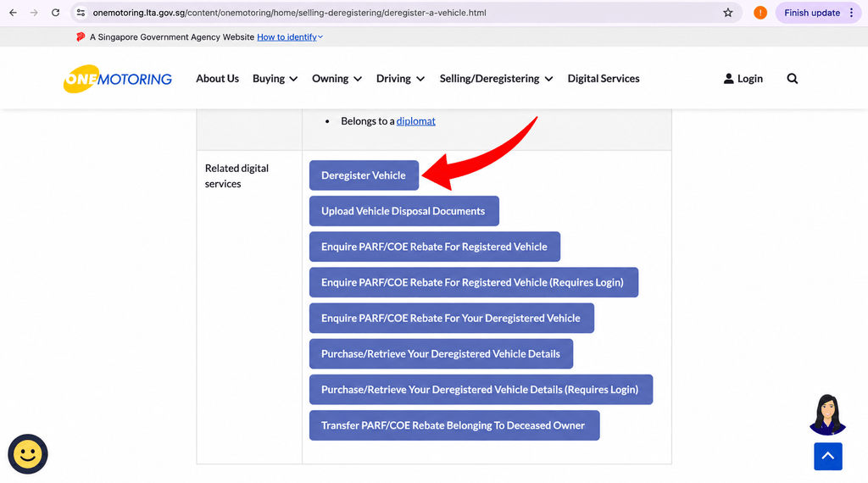Image resolution: width=868 pixels, height=483 pixels.
Task: Expand the Selling/Deregistering menu chevron
Action: (548, 79)
